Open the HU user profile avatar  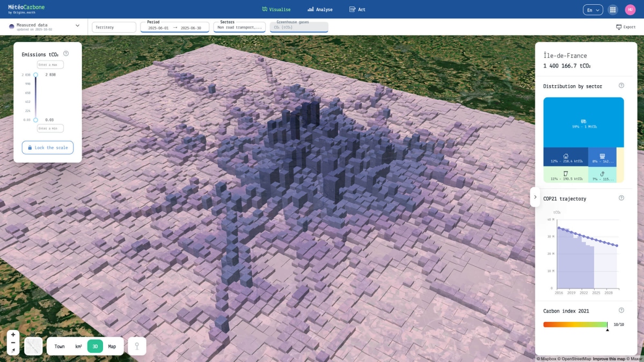tap(631, 9)
